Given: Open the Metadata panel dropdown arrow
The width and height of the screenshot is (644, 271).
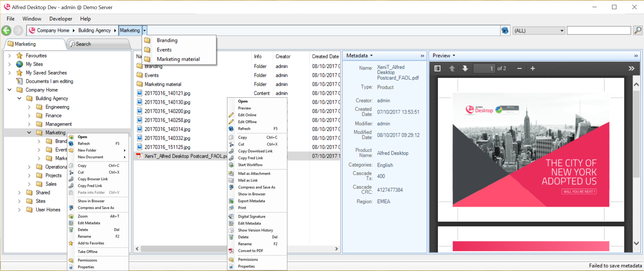Looking at the screenshot, I should point(371,56).
